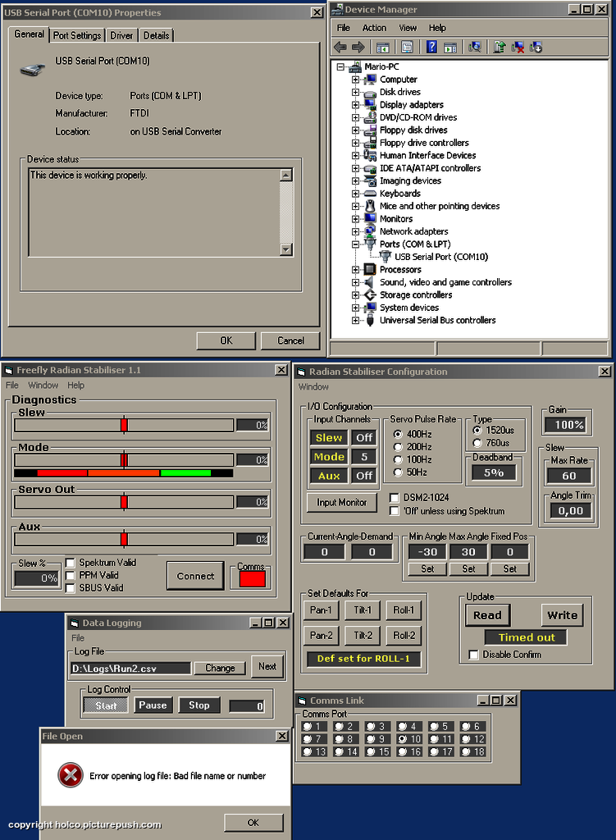The width and height of the screenshot is (616, 840).
Task: Click the red Comms status indicator
Action: 253,579
